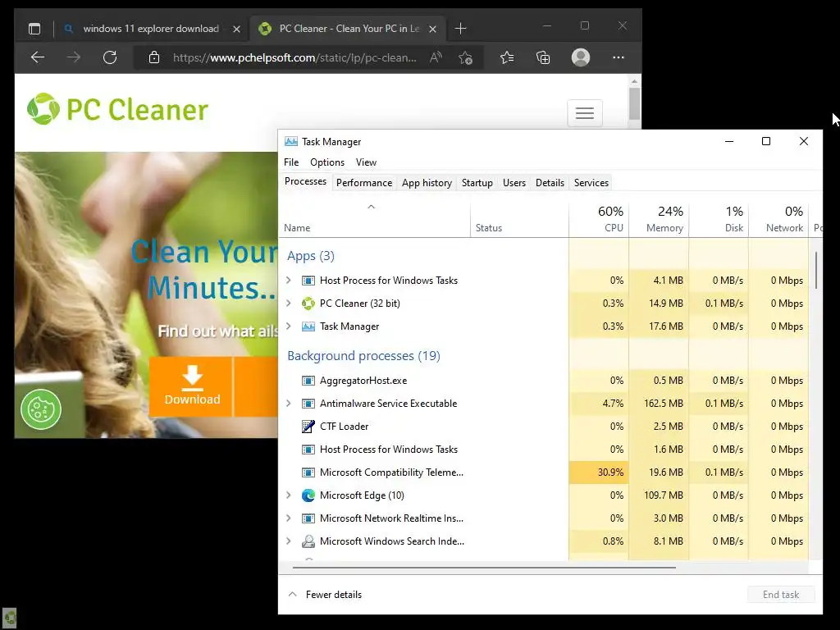
Task: Switch to the Services tab
Action: (x=591, y=183)
